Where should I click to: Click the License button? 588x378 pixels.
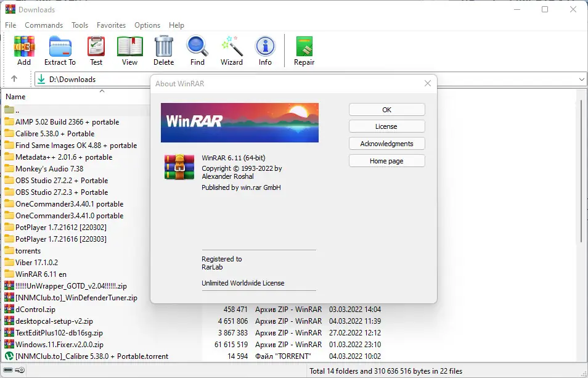pyautogui.click(x=386, y=126)
